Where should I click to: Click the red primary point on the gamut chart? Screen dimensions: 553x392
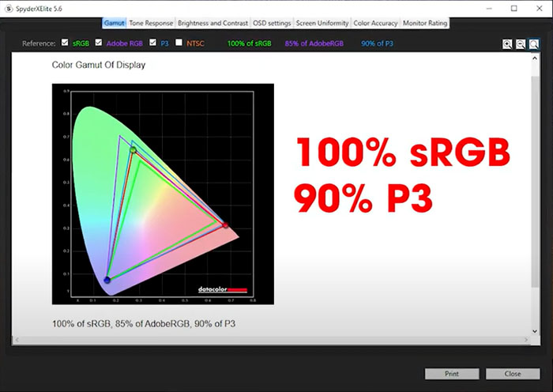pos(225,224)
